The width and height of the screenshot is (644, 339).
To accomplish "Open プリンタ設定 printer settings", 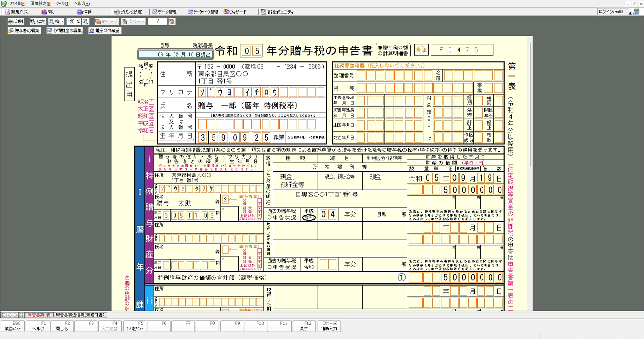I will pos(128,12).
